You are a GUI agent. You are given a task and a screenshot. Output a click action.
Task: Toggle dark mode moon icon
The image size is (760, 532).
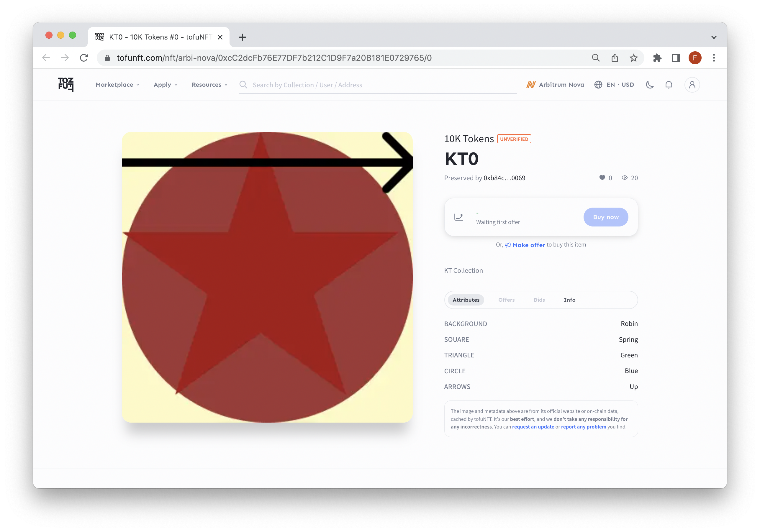pos(650,85)
